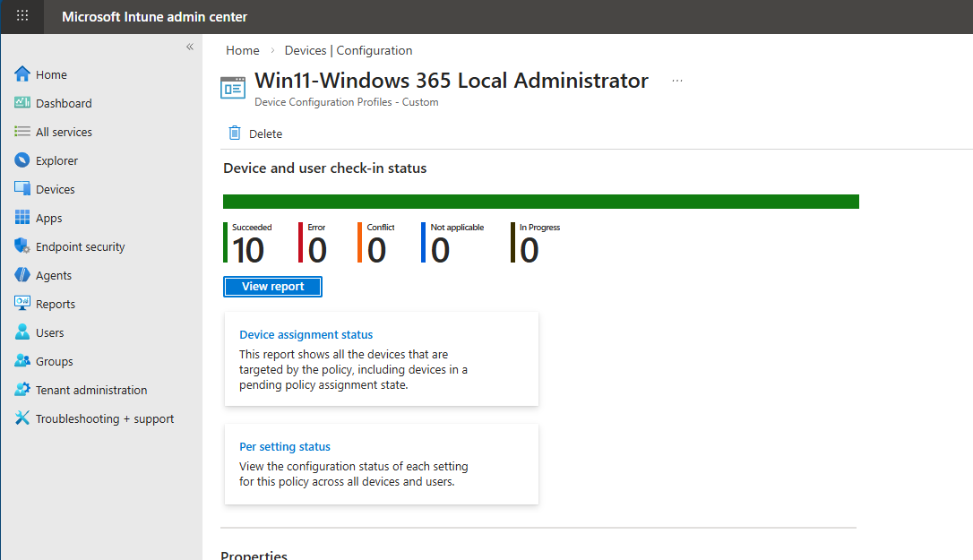Screen dimensions: 973x560
Task: Click the Explorer compass icon
Action: 22,160
